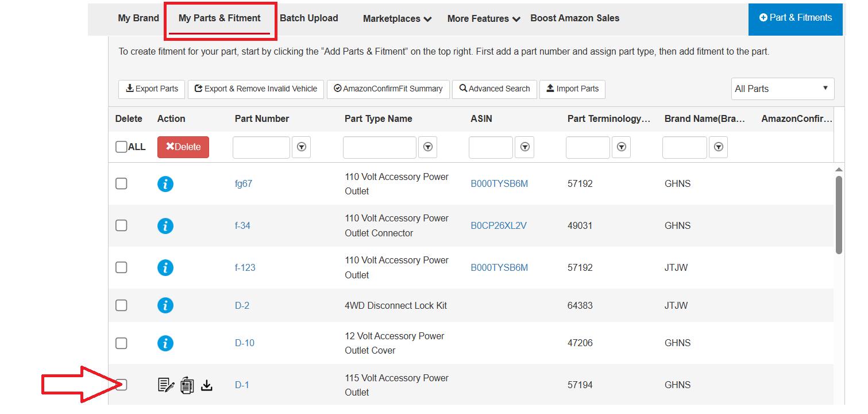Open the Part Number column filter icon

pos(302,147)
